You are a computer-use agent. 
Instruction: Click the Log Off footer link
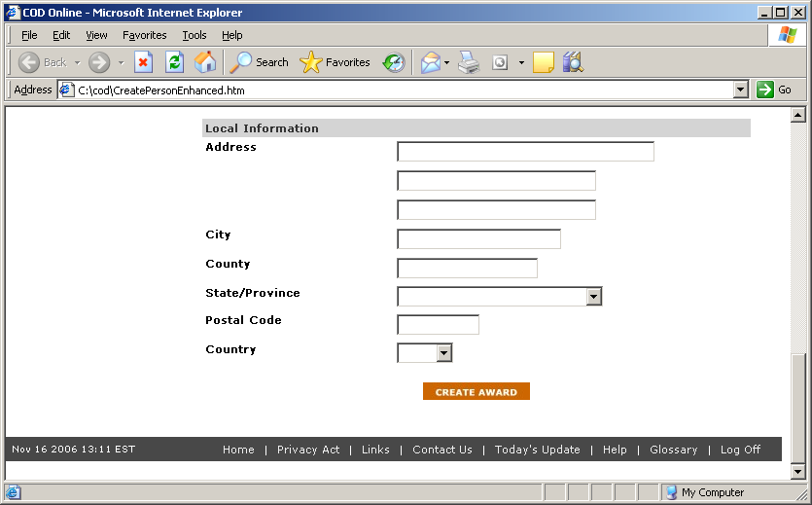pos(740,450)
